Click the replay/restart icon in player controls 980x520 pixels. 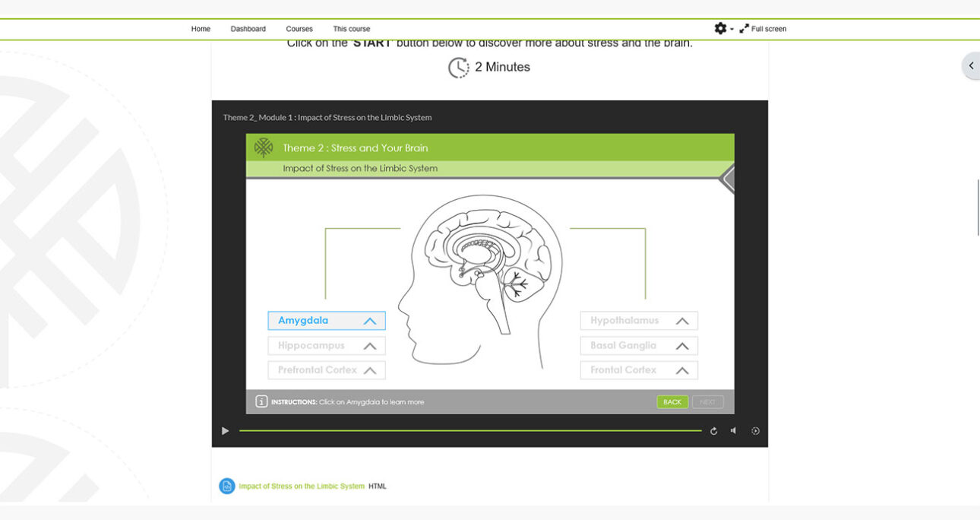[x=713, y=430]
